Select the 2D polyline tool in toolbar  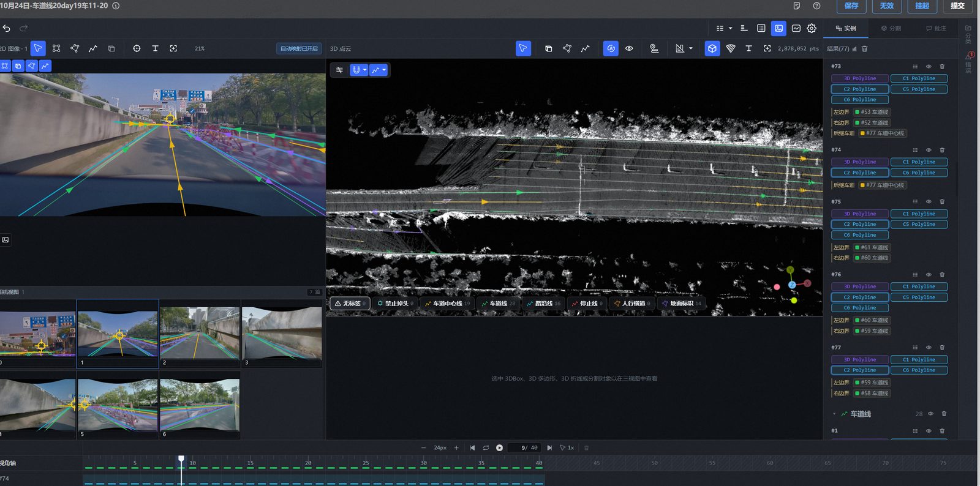coord(93,48)
